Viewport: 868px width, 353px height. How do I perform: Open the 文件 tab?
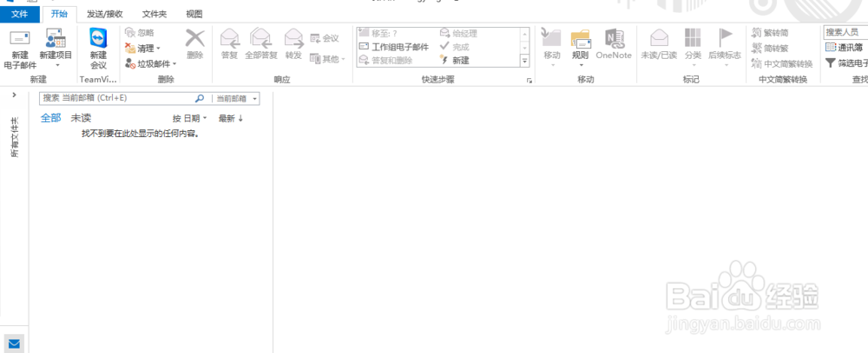click(20, 15)
